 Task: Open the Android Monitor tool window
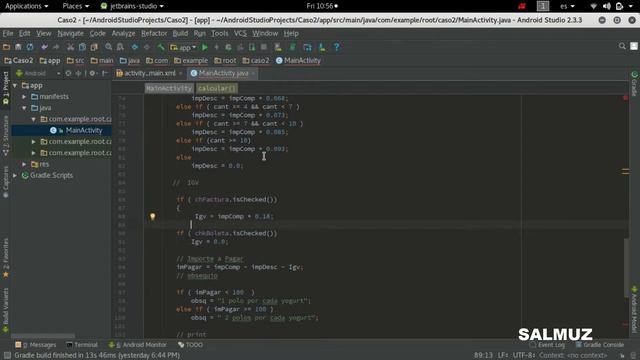(137, 345)
